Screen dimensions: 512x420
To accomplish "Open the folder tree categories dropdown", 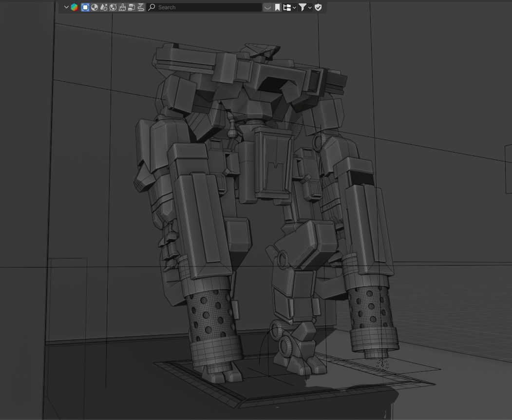I will point(289,7).
